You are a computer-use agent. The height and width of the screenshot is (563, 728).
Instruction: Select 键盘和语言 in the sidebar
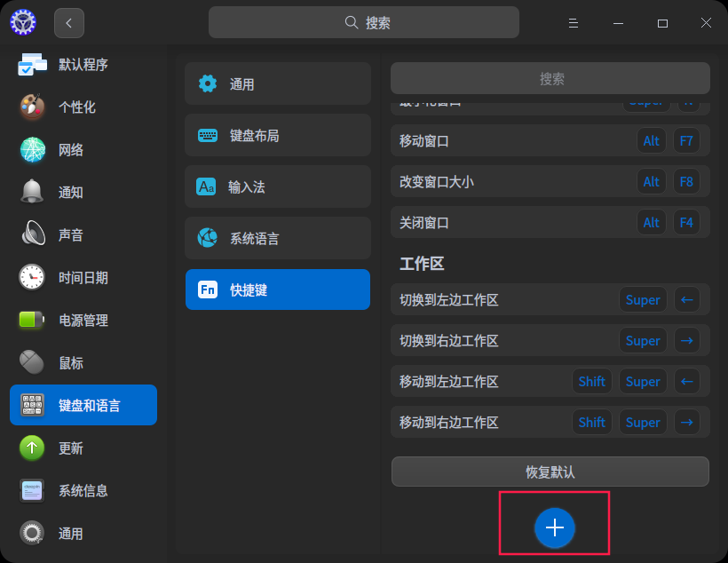click(x=83, y=405)
